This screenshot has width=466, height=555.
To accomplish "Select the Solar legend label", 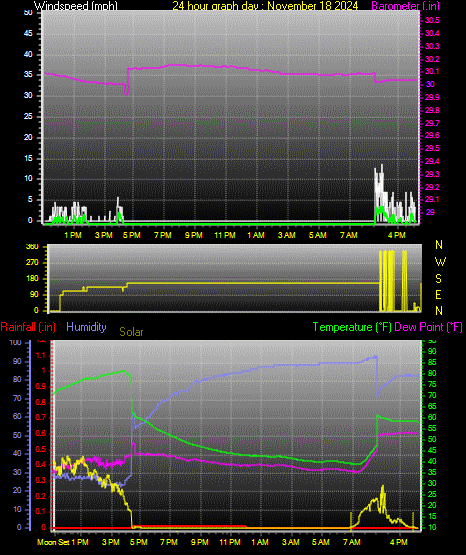I will [x=131, y=332].
